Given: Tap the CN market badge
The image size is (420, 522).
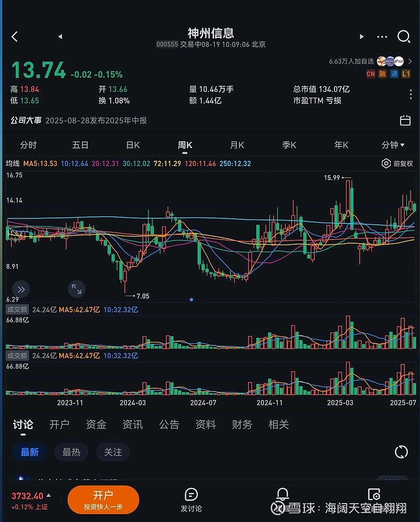Looking at the screenshot, I should [x=371, y=74].
